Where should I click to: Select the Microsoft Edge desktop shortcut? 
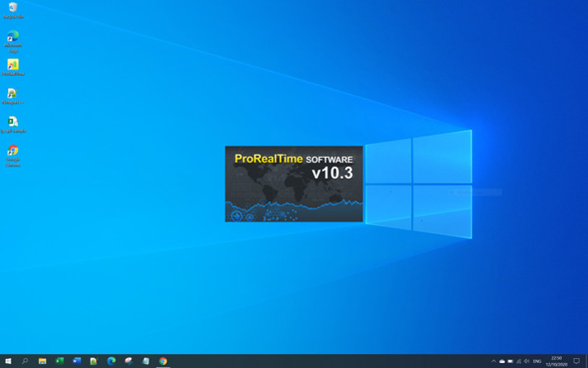point(13,41)
